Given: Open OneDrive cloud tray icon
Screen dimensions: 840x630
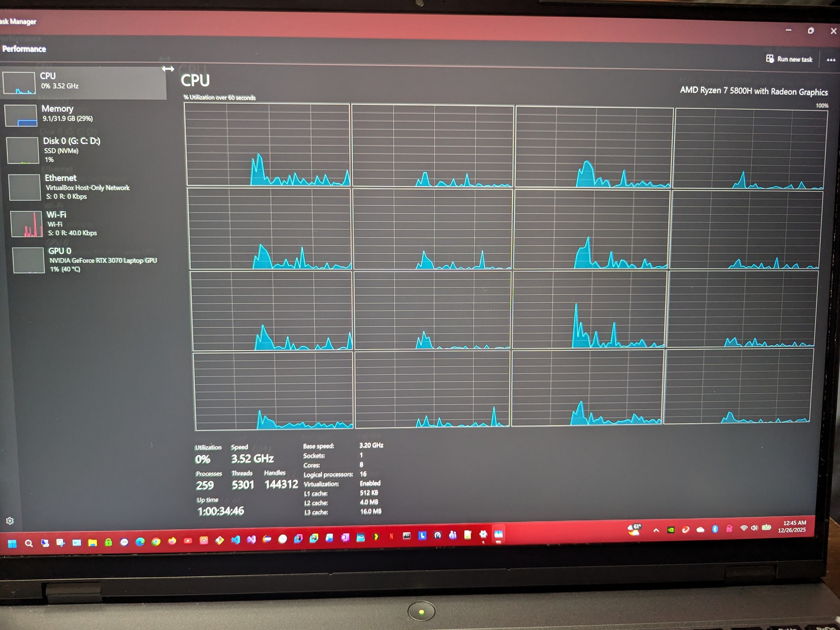Looking at the screenshot, I should 700,530.
